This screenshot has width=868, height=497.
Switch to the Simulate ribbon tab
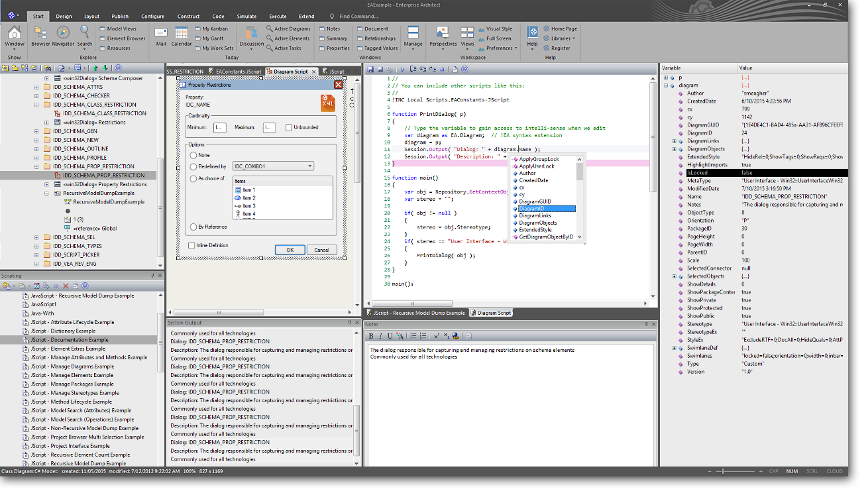coord(246,16)
